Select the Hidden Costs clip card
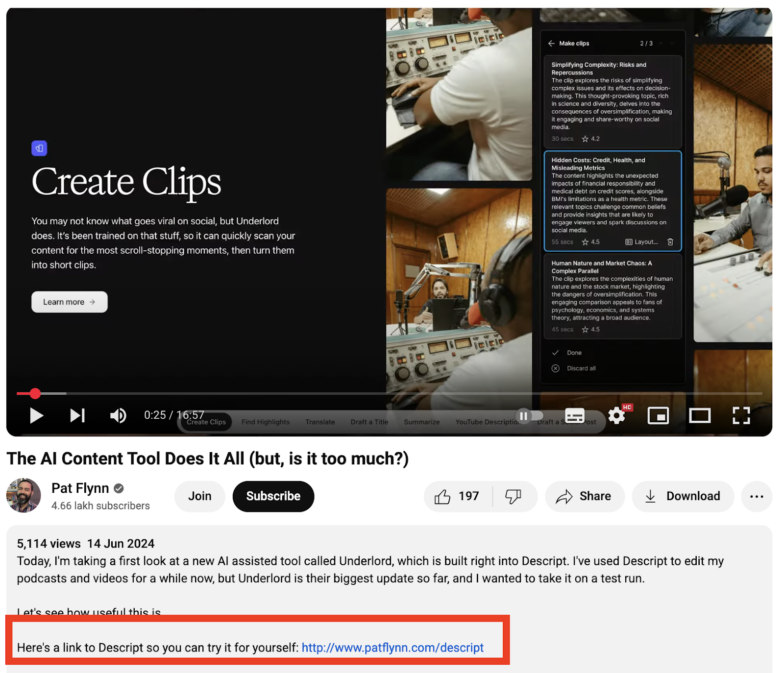784x673 pixels. (612, 201)
